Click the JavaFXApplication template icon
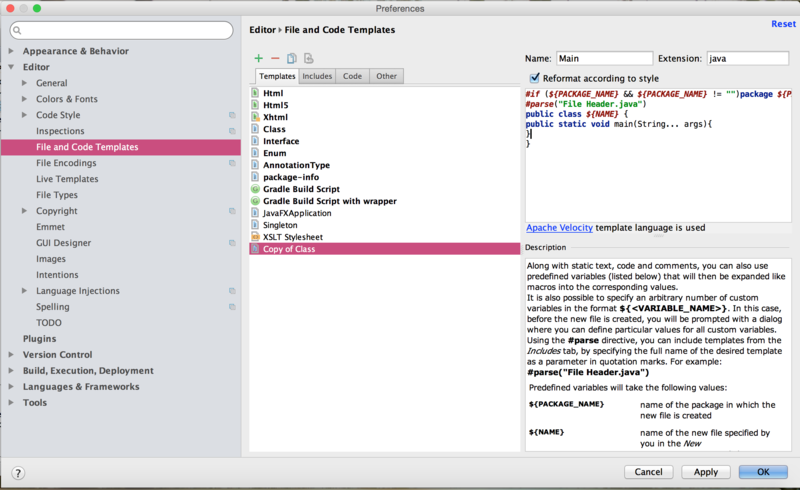The width and height of the screenshot is (800, 490). click(x=255, y=213)
